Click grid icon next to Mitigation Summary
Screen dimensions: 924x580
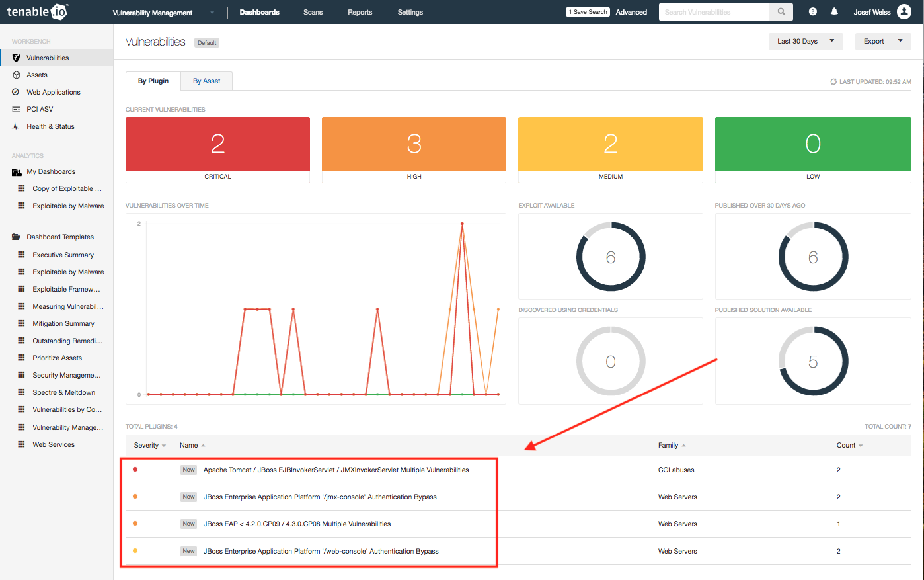tap(21, 323)
